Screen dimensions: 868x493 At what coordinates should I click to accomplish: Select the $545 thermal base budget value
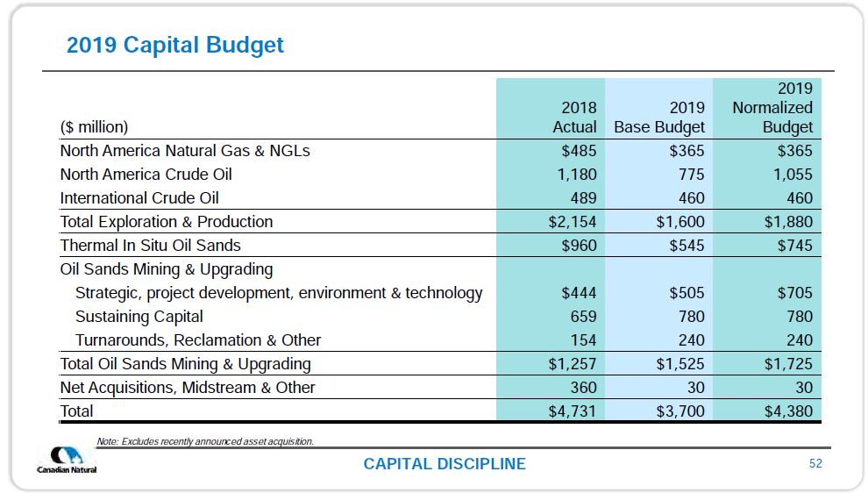point(687,246)
